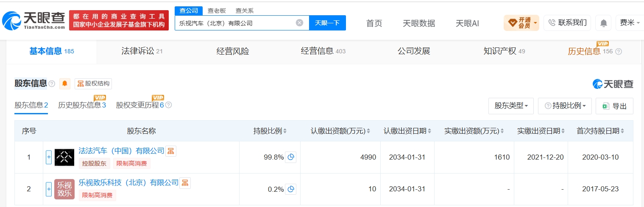Viewport: 644px width, 207px height.
Task: Open 费米 user account dropdown
Action: pos(630,23)
